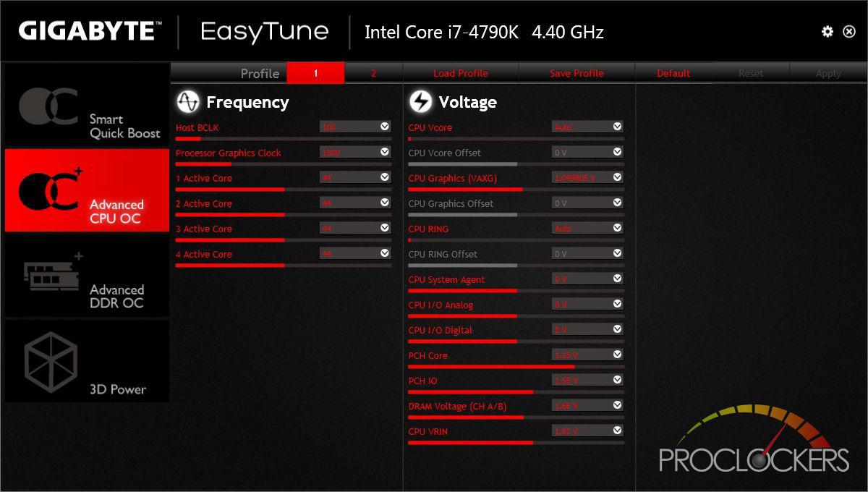Click Save Profile
868x492 pixels.
[x=576, y=73]
